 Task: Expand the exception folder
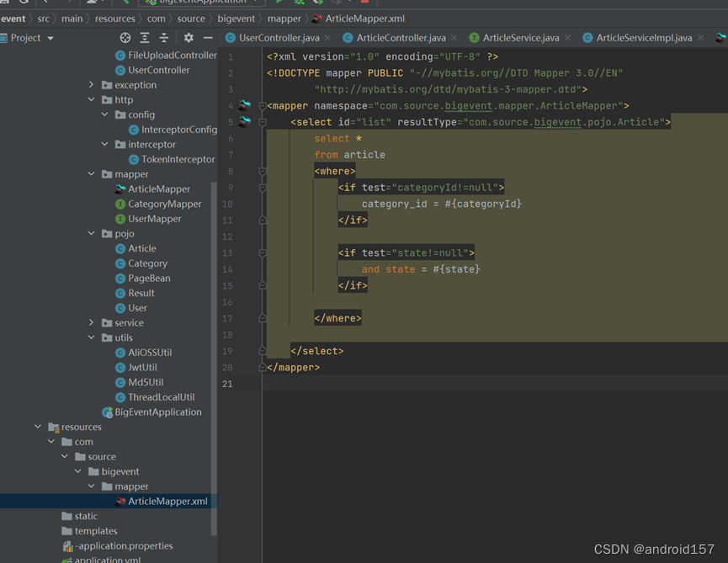pos(92,84)
